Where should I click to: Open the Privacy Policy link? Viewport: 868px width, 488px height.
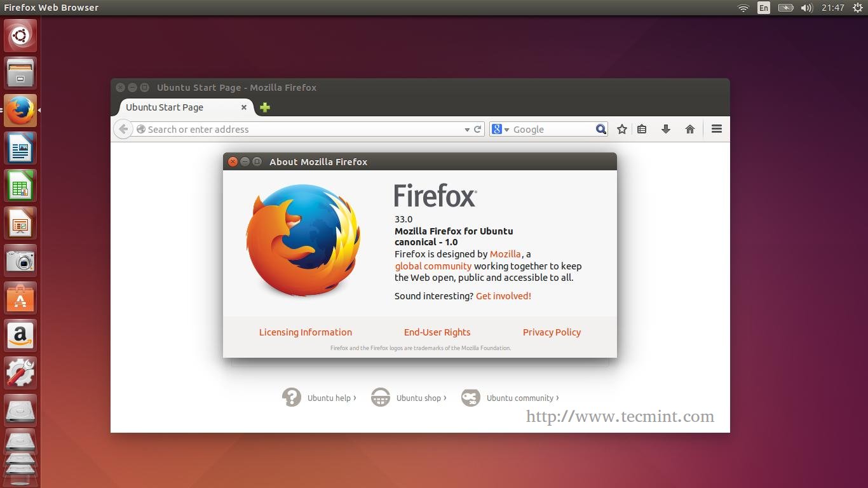pos(552,332)
